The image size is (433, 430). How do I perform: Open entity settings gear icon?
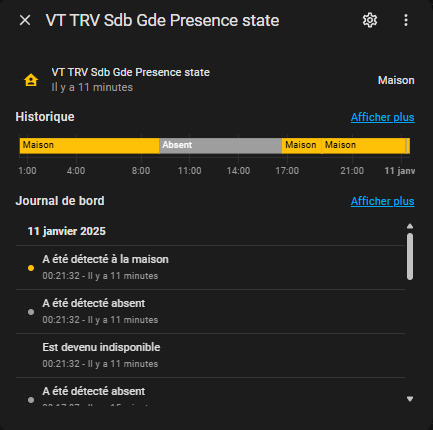(370, 20)
